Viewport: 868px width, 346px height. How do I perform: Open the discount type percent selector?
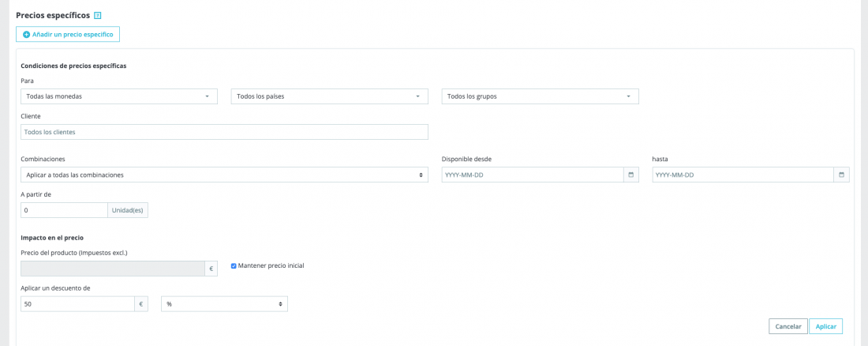point(224,304)
